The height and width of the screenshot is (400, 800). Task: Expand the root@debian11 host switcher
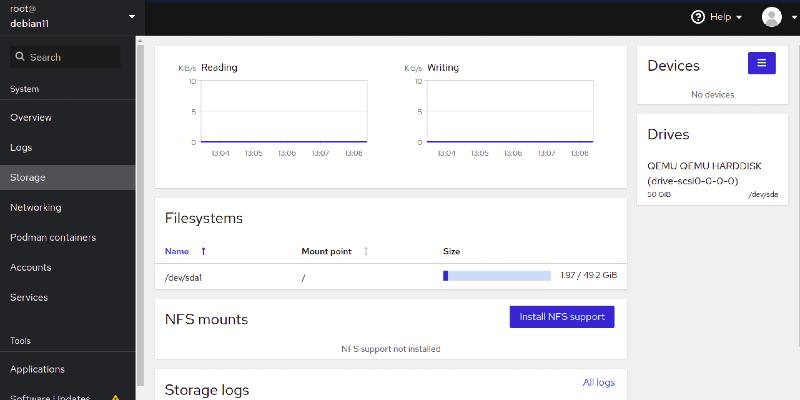tap(131, 17)
